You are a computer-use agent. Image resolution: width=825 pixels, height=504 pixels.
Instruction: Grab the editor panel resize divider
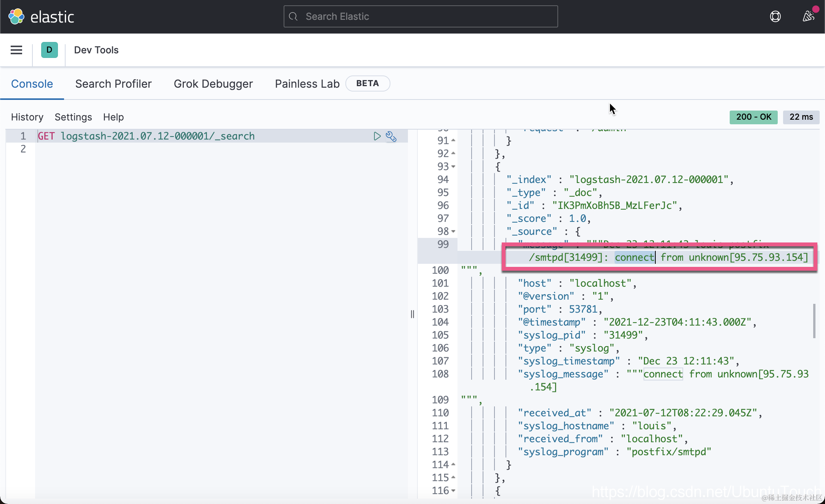(412, 314)
